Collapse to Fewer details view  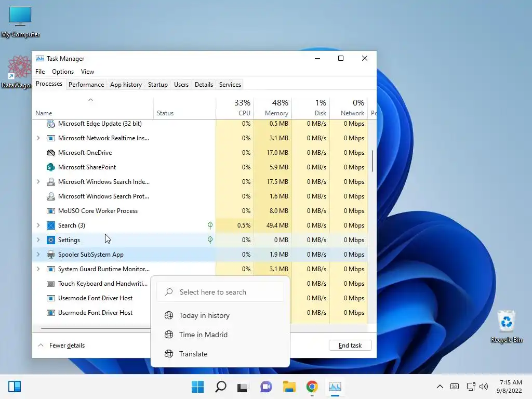pyautogui.click(x=61, y=345)
